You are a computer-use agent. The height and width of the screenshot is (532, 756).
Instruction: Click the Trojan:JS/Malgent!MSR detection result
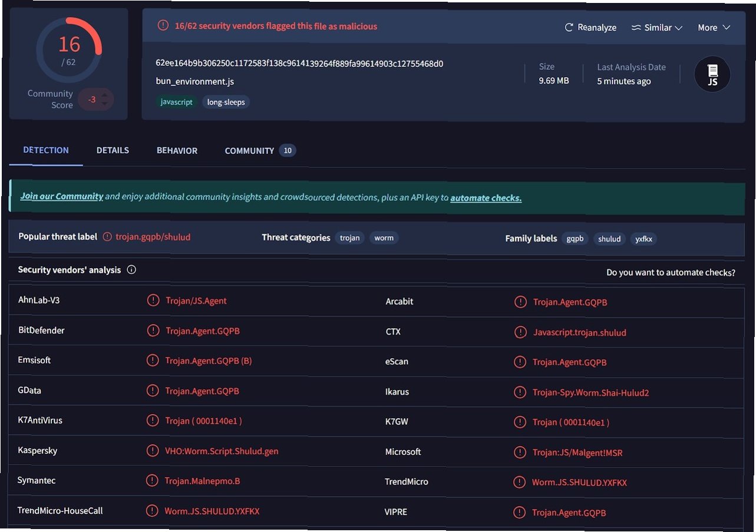click(577, 452)
